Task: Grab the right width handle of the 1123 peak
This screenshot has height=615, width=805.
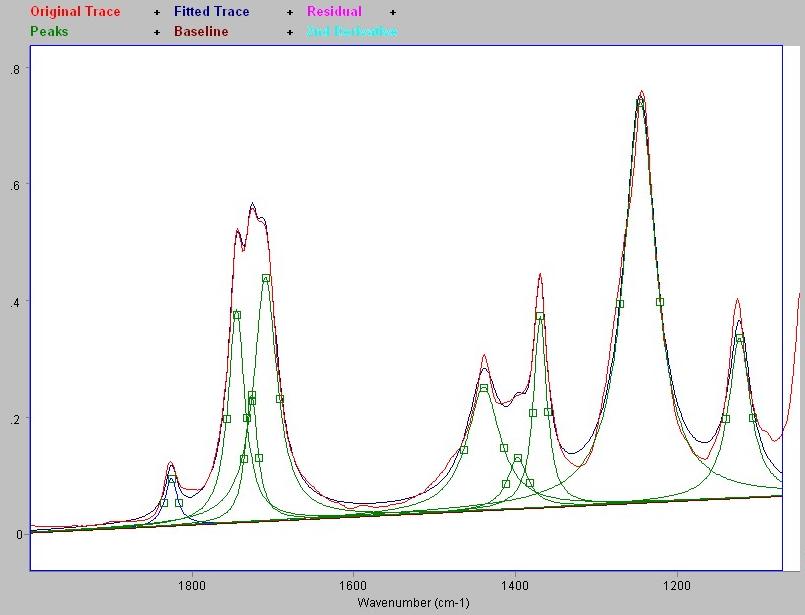Action: coord(753,418)
